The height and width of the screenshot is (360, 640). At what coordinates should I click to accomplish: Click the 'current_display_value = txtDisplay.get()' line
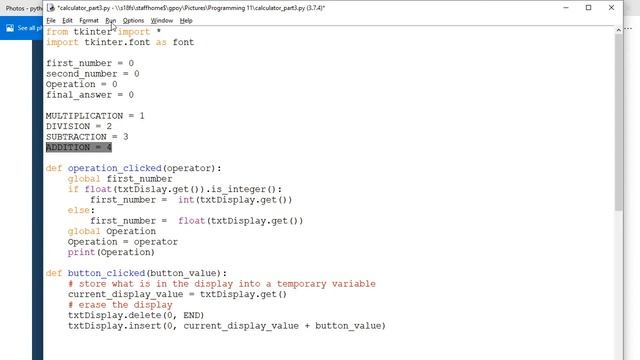pyautogui.click(x=178, y=294)
